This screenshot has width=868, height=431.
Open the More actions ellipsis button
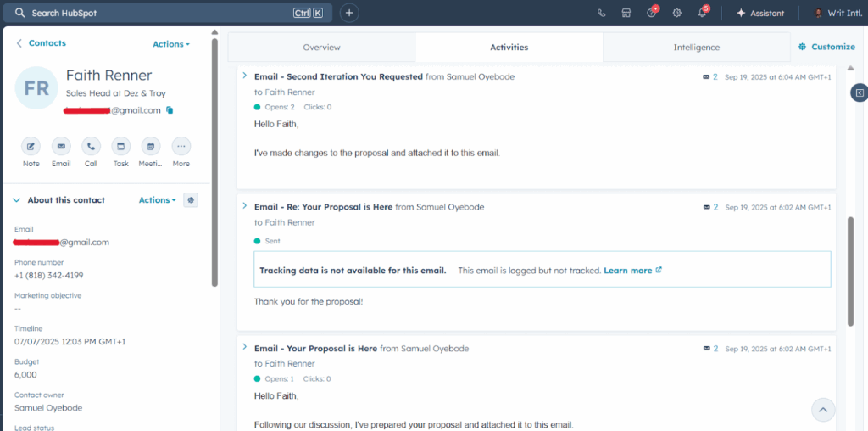pyautogui.click(x=181, y=146)
